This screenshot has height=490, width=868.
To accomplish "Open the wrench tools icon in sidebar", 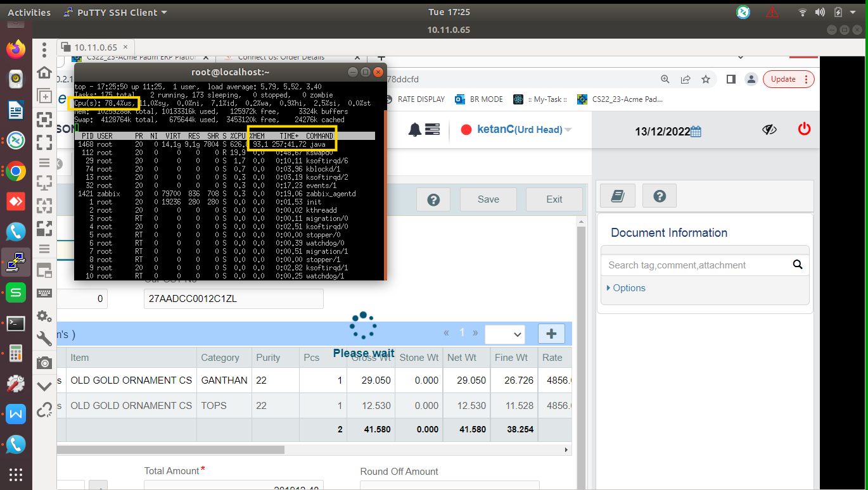I will pos(44,339).
